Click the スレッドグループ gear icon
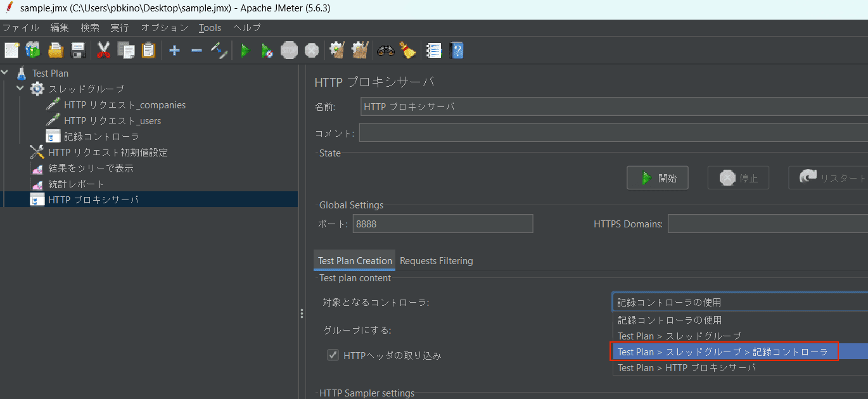Image resolution: width=868 pixels, height=399 pixels. click(37, 89)
